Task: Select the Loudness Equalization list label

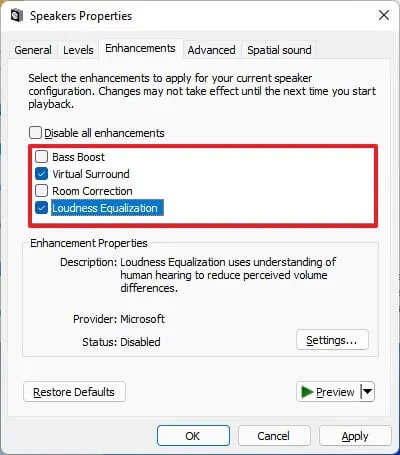Action: pos(107,208)
